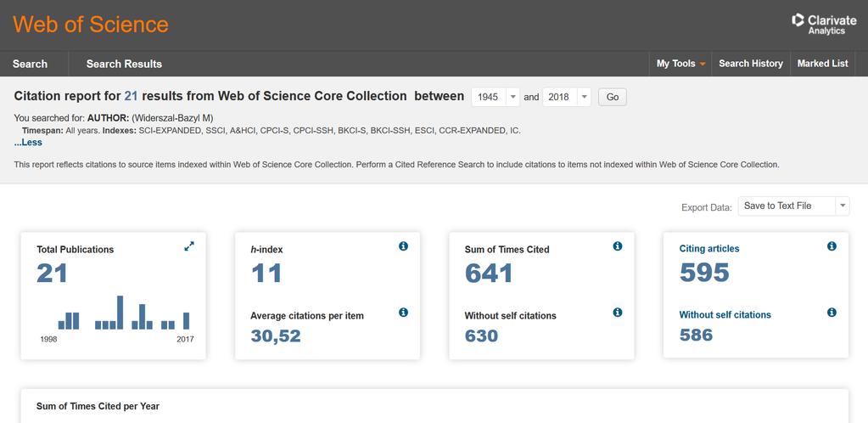The width and height of the screenshot is (868, 423).
Task: Click the Clarivate Analytics logo
Action: pos(824,25)
